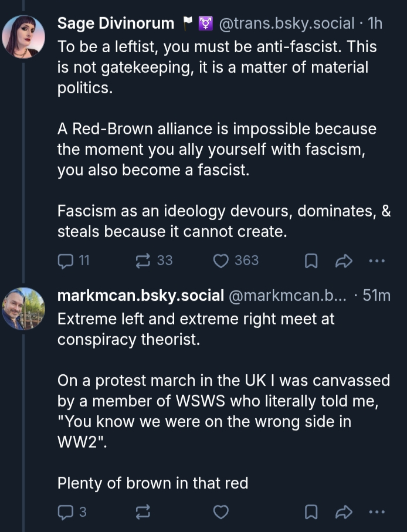Viewport: 407px width, 532px height.
Task: Repost markmcan's reply
Action: coord(143,512)
